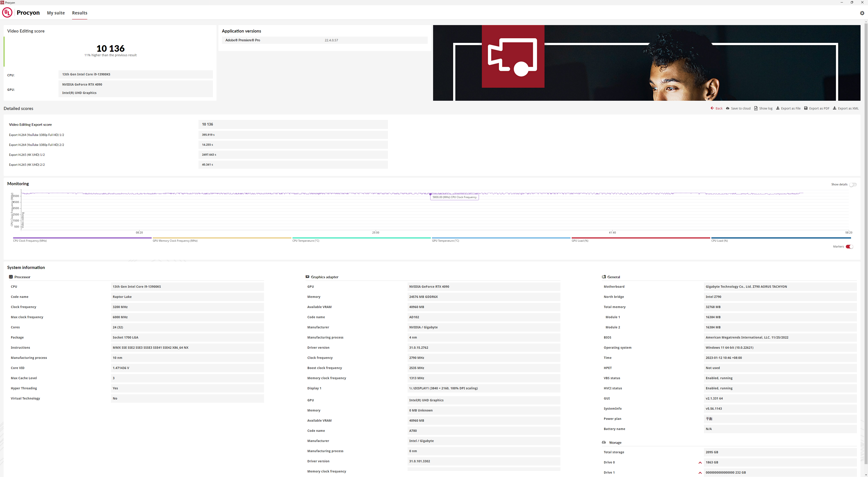Click Video Editing Export score label

tap(30, 124)
